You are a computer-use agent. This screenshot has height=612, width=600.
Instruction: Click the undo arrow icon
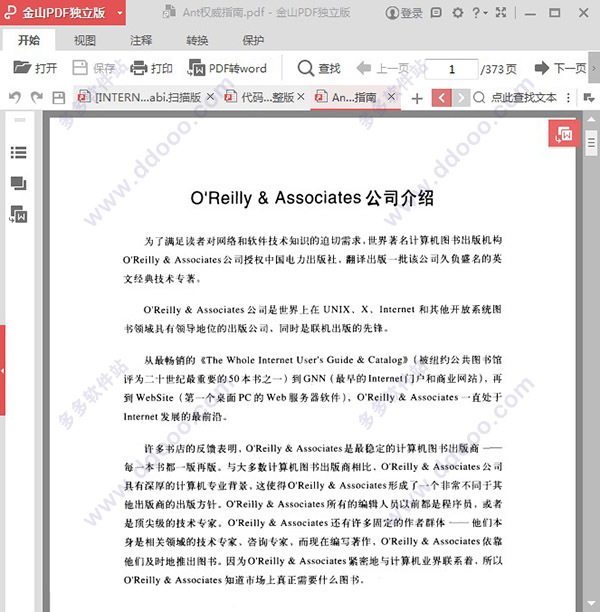[x=15, y=97]
